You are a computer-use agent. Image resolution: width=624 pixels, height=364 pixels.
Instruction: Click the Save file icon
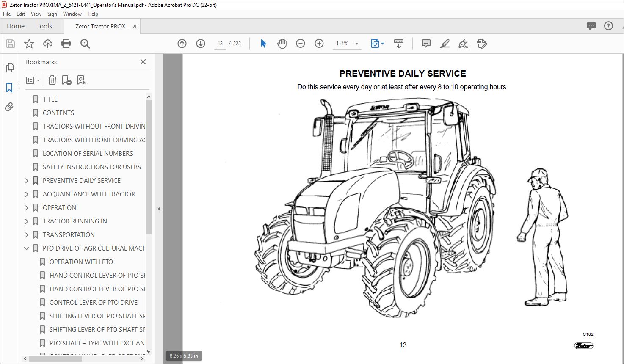11,44
